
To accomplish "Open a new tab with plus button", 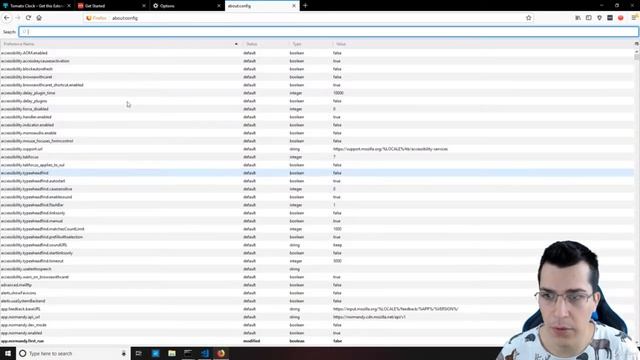I will coord(305,6).
